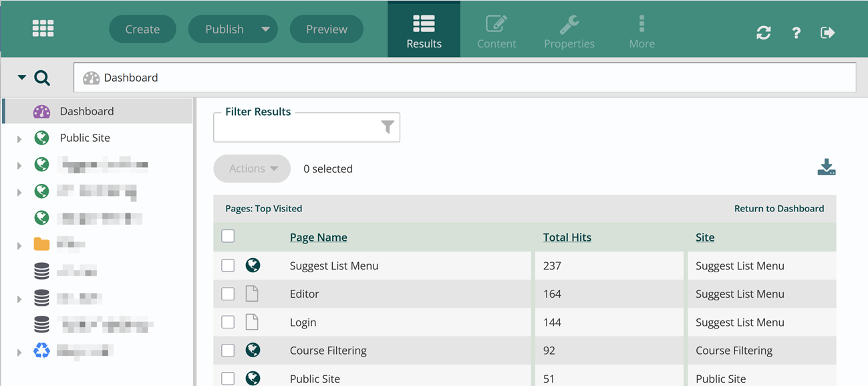Viewport: 868px width, 386px height.
Task: Click the recycle bin icon in the sidebar
Action: 41,348
